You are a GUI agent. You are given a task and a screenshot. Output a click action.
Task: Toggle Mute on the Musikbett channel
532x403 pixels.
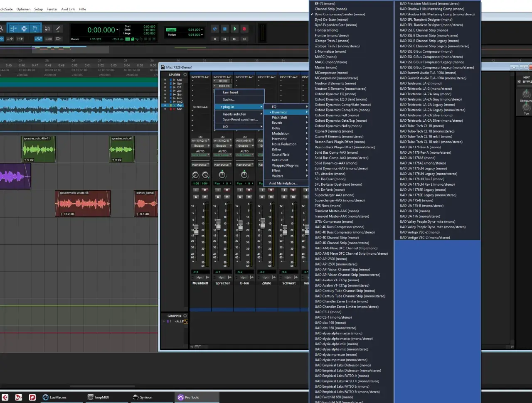click(x=205, y=197)
